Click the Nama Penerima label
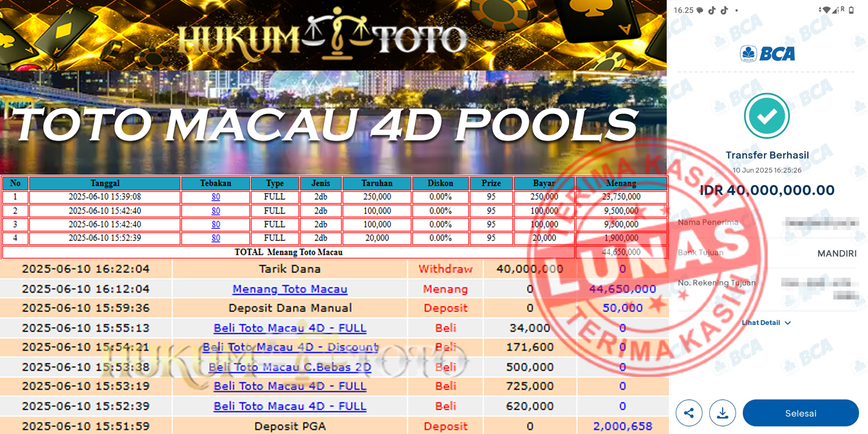This screenshot has width=868, height=434. (x=708, y=222)
